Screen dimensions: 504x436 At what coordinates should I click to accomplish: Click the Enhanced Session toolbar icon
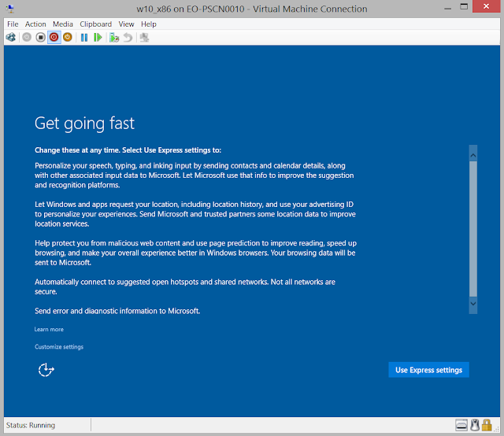[x=144, y=38]
